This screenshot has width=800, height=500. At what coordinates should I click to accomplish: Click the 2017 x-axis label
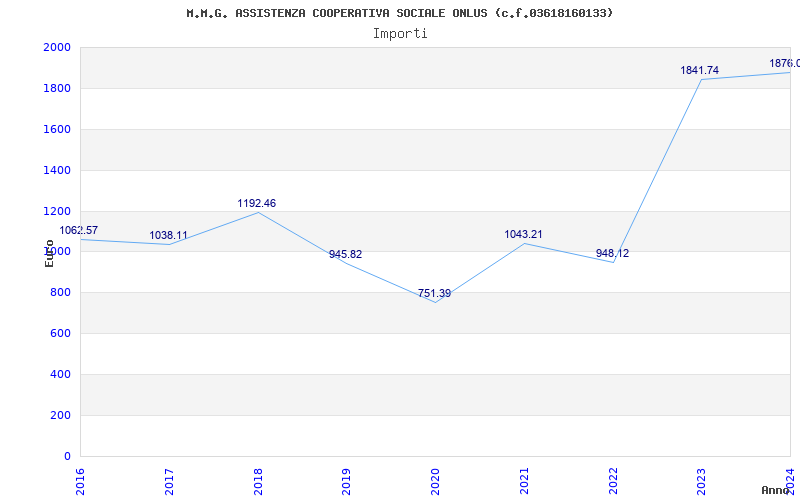pyautogui.click(x=169, y=482)
